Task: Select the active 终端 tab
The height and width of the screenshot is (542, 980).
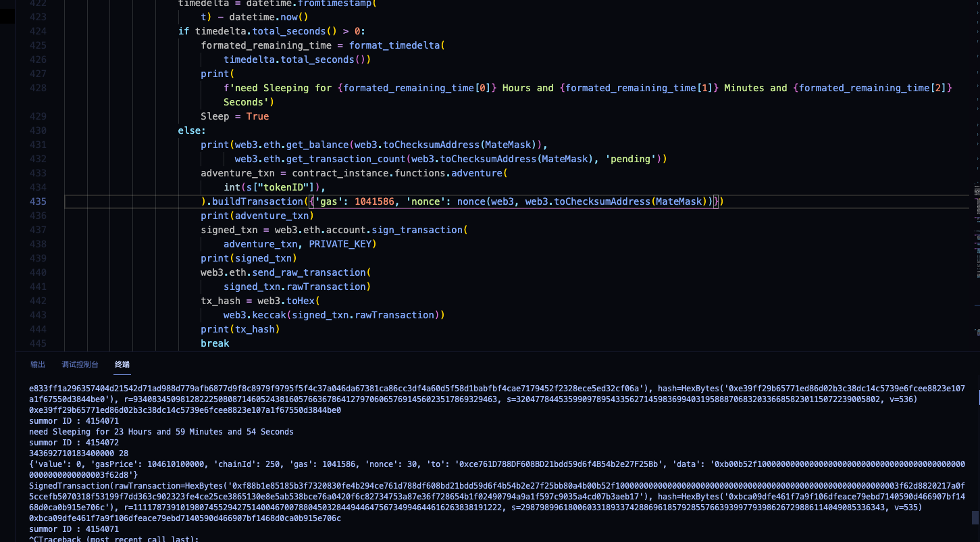Action: coord(122,364)
